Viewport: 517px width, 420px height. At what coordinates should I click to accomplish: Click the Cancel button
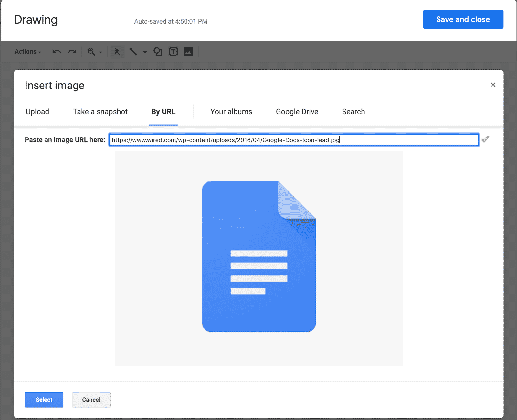click(91, 400)
